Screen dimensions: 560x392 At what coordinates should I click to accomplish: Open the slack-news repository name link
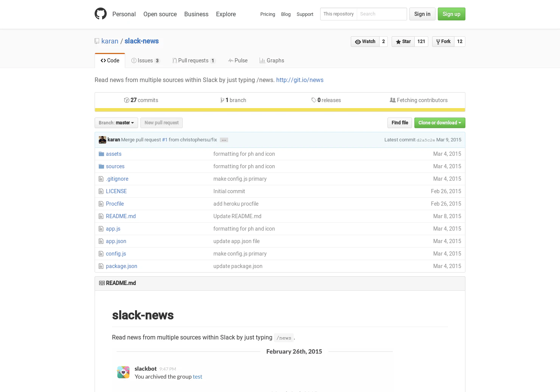click(x=142, y=41)
